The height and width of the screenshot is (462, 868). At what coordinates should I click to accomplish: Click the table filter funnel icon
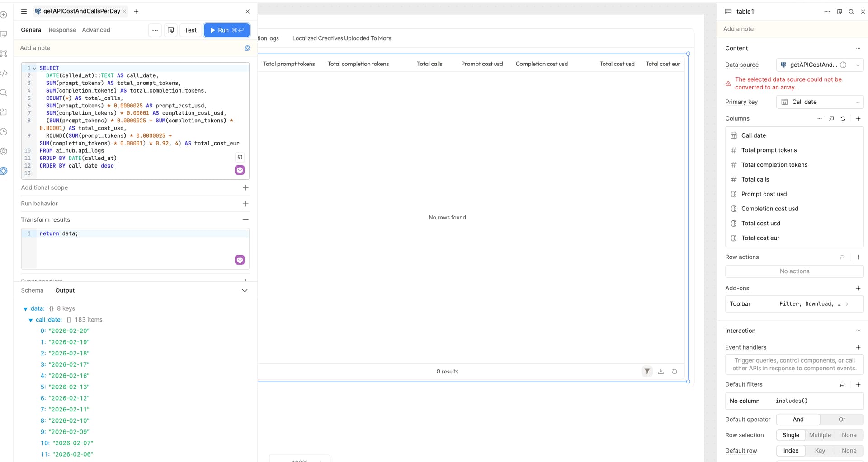click(x=647, y=371)
